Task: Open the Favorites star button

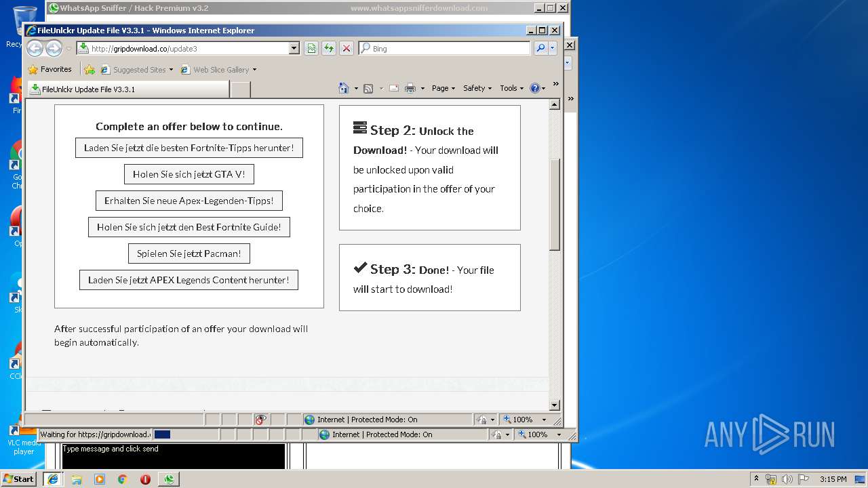Action: (x=50, y=69)
